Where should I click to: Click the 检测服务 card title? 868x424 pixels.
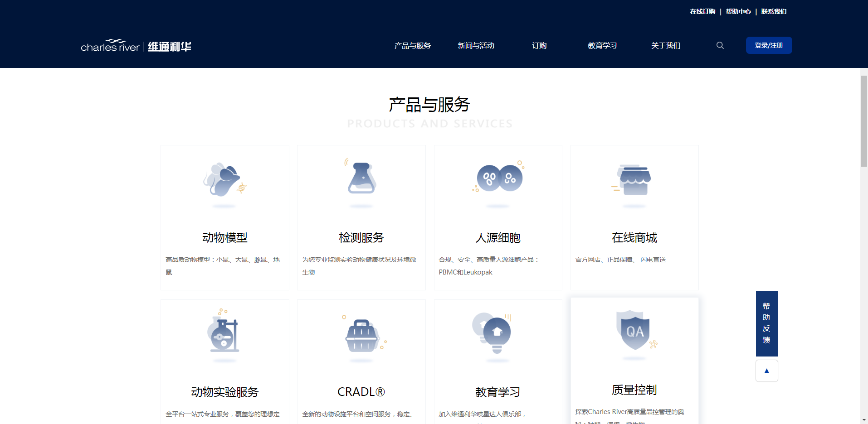point(361,237)
